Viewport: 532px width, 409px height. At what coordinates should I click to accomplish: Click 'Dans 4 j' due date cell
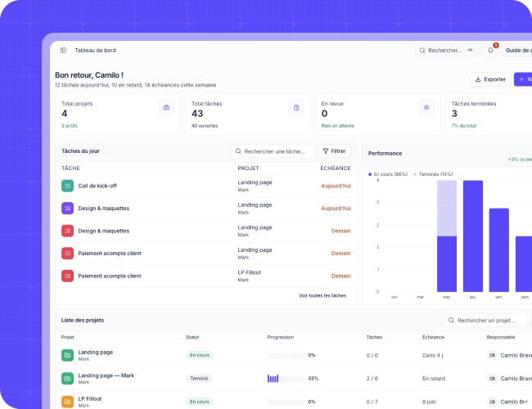433,355
